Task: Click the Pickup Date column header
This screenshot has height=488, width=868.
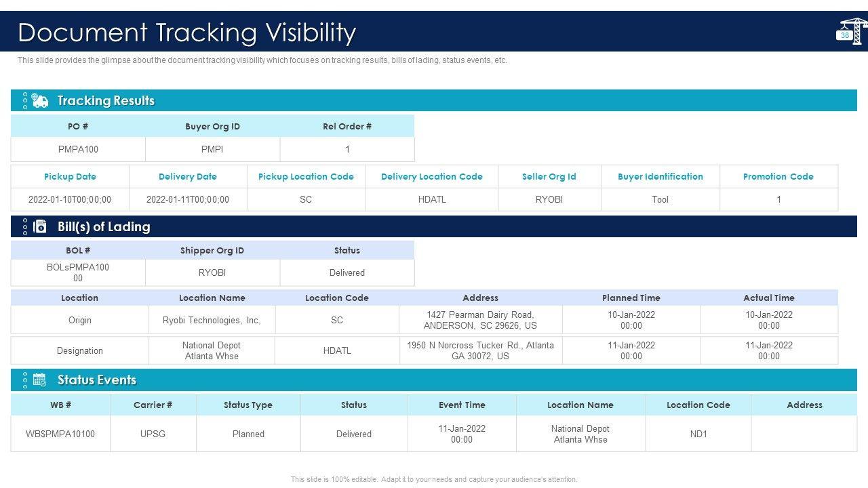Action: click(x=70, y=177)
